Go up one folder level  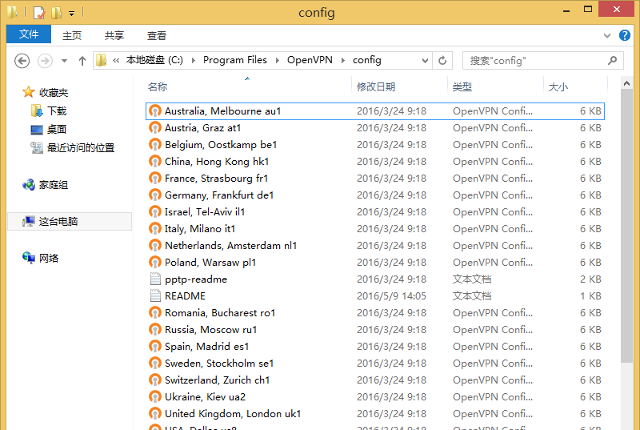(x=82, y=61)
